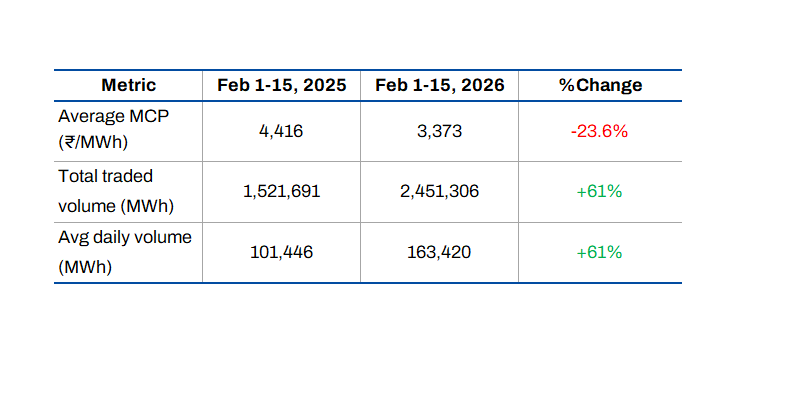Viewport: 800px width, 400px height.
Task: Click the blank area below the table
Action: coord(400,340)
